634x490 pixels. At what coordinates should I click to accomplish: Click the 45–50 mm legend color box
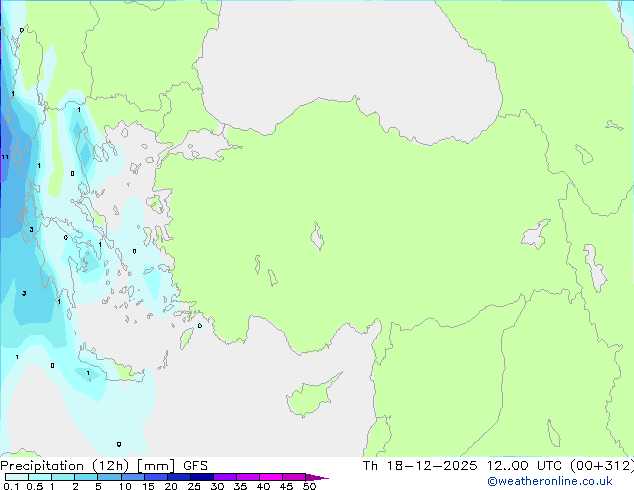[294, 477]
